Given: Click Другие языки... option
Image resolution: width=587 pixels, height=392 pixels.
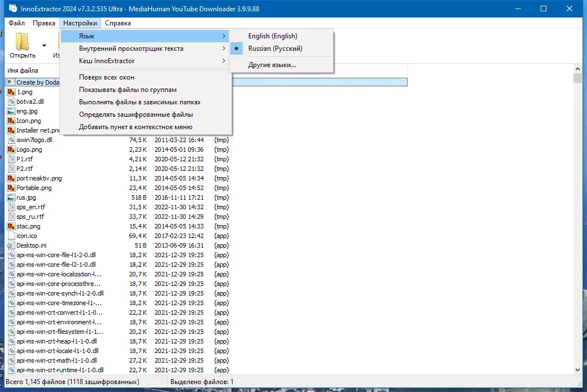Looking at the screenshot, I should pos(269,65).
